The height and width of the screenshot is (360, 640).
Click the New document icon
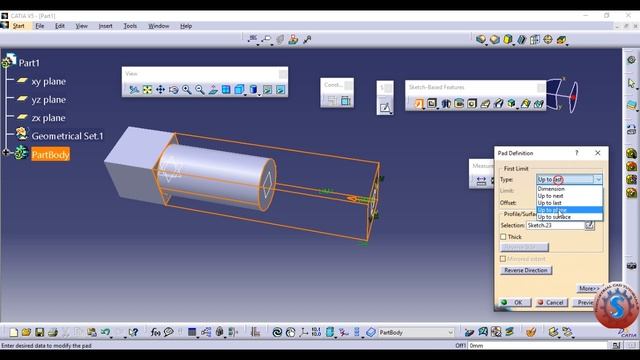point(13,332)
